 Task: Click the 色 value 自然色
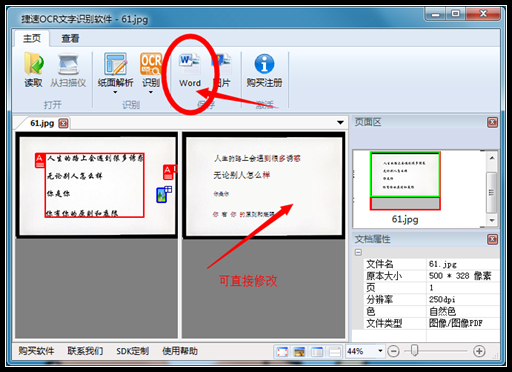[x=442, y=311]
